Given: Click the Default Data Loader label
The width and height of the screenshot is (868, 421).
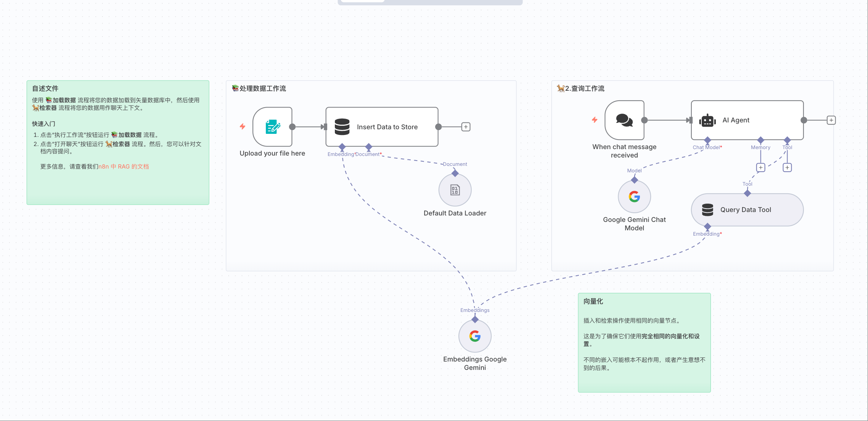Looking at the screenshot, I should tap(455, 213).
